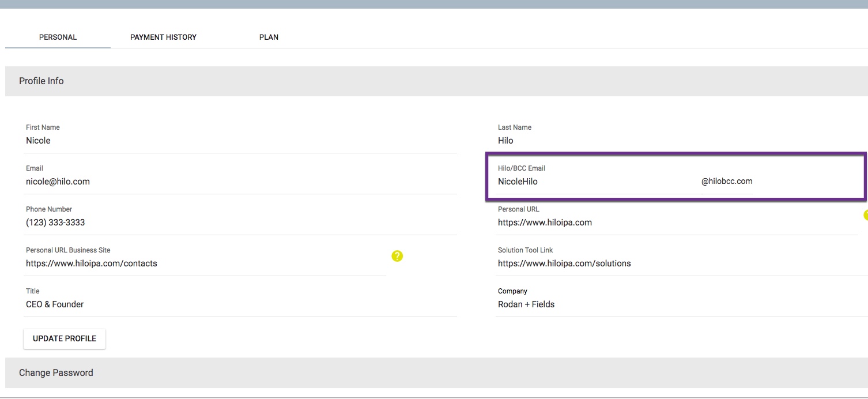Click the help icon beside Personal URL Business Site

(397, 256)
